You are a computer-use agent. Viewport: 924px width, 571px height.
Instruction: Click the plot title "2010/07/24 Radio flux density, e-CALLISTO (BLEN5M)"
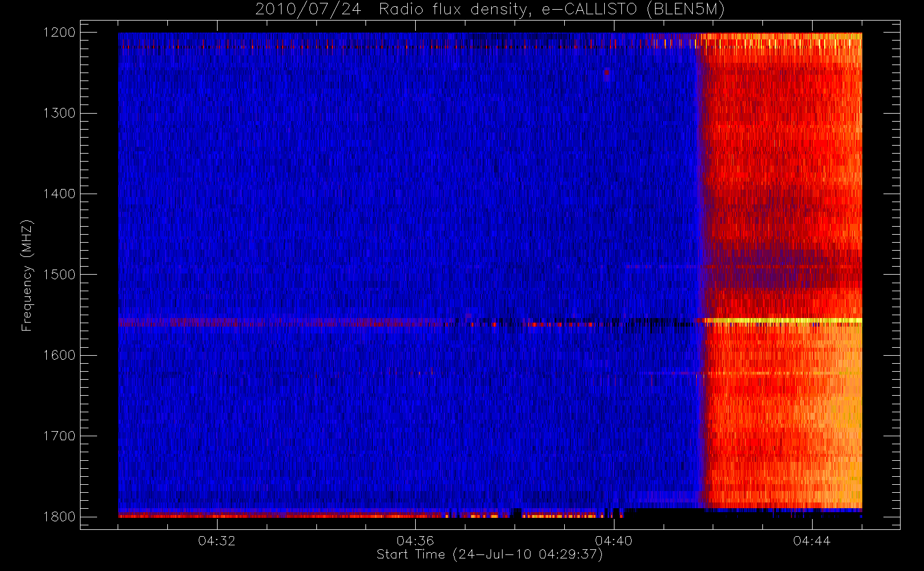pos(490,10)
